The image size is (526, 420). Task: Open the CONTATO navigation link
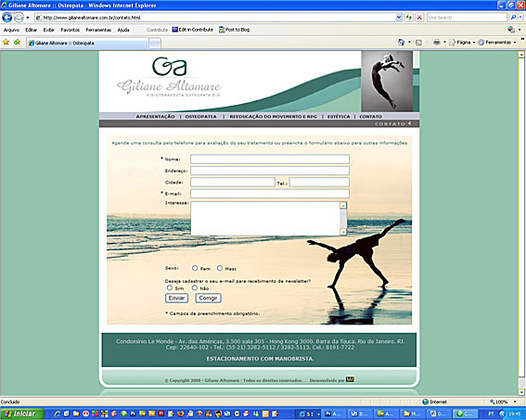click(370, 117)
